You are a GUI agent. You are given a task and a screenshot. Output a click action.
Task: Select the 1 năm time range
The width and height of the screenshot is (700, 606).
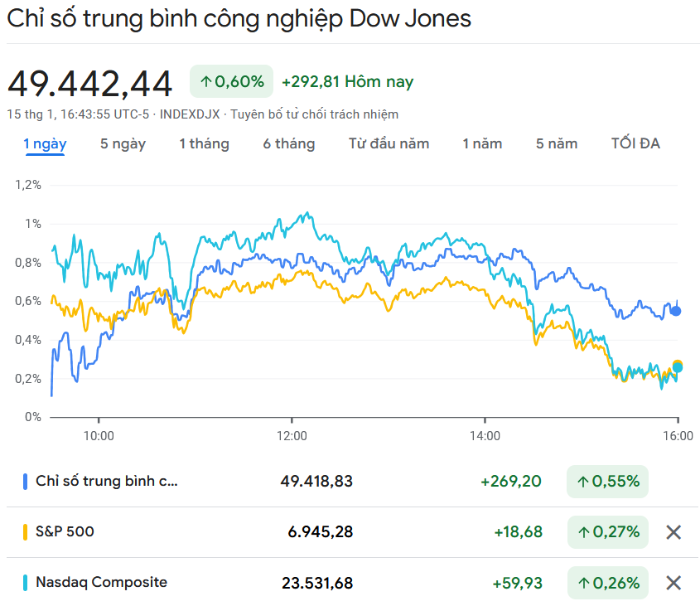(482, 144)
